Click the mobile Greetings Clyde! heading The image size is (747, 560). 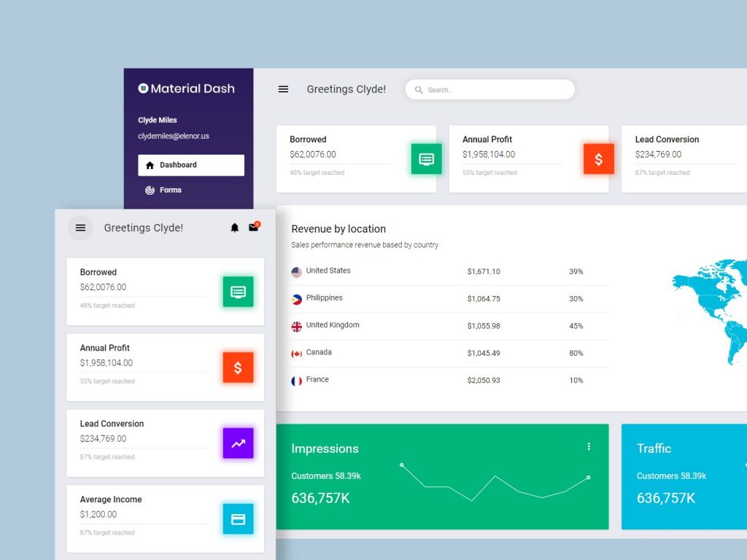pyautogui.click(x=144, y=227)
